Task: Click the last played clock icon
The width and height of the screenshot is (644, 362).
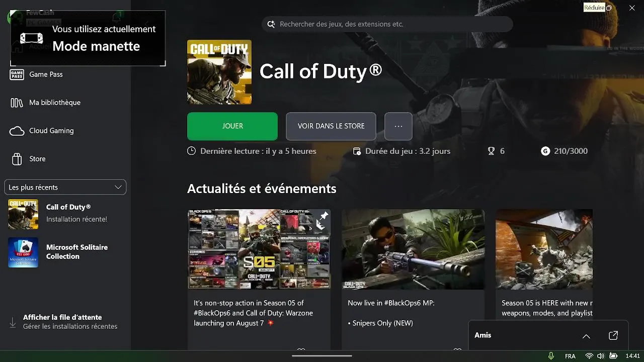Action: (x=191, y=151)
